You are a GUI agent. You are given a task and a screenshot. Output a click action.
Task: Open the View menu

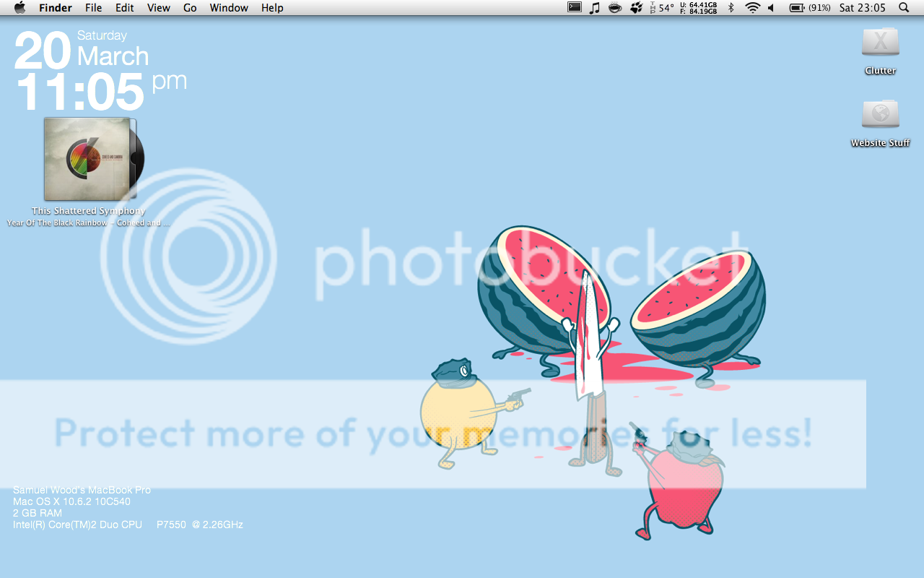[x=158, y=8]
